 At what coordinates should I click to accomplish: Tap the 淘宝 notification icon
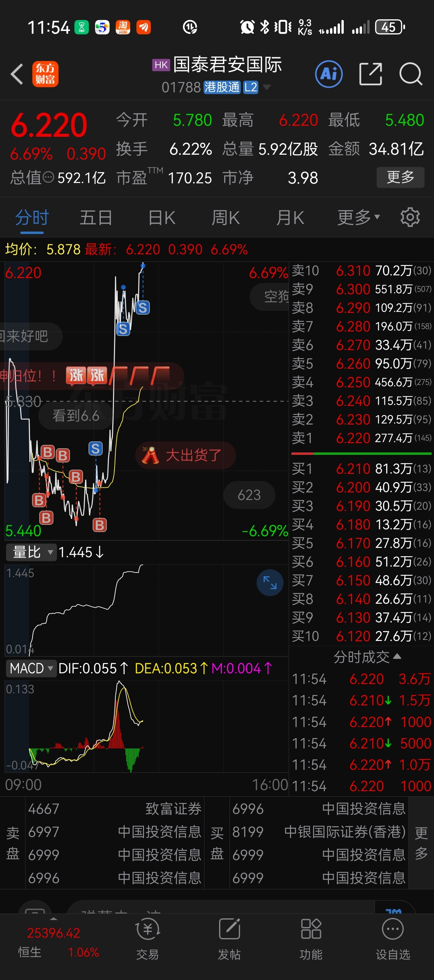(123, 27)
